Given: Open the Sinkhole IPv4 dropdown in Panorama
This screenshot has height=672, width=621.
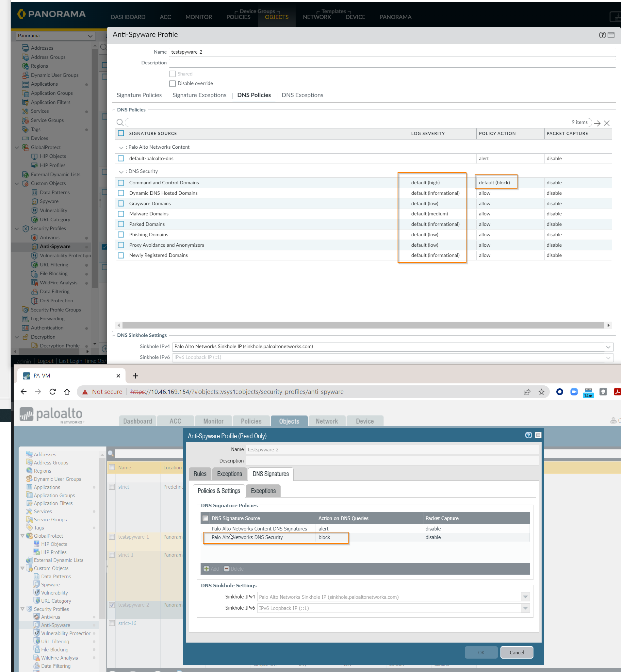Looking at the screenshot, I should click(608, 346).
